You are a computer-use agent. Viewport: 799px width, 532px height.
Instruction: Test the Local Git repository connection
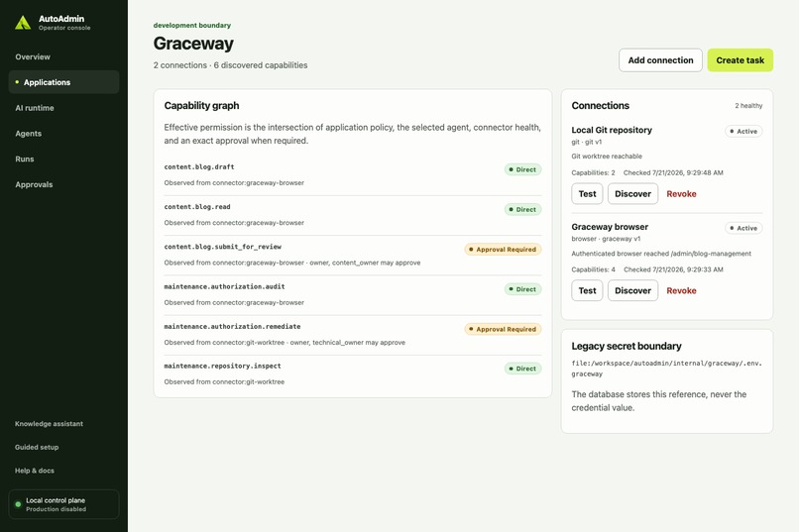[587, 194]
